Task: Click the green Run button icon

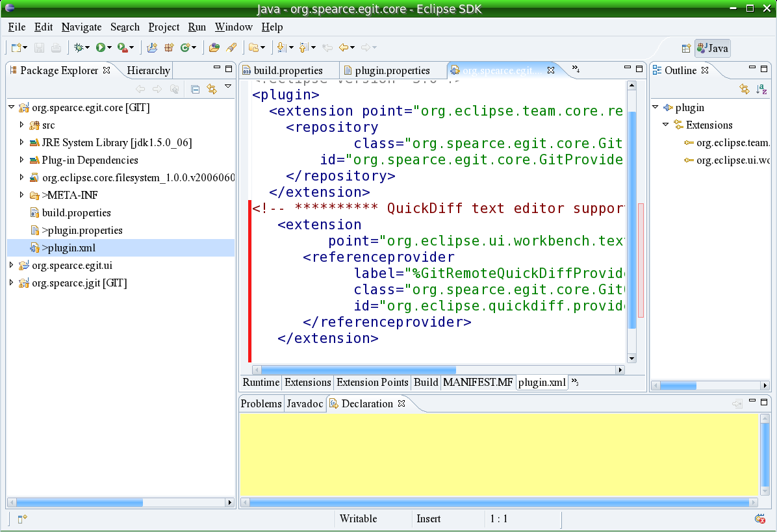Action: point(101,47)
